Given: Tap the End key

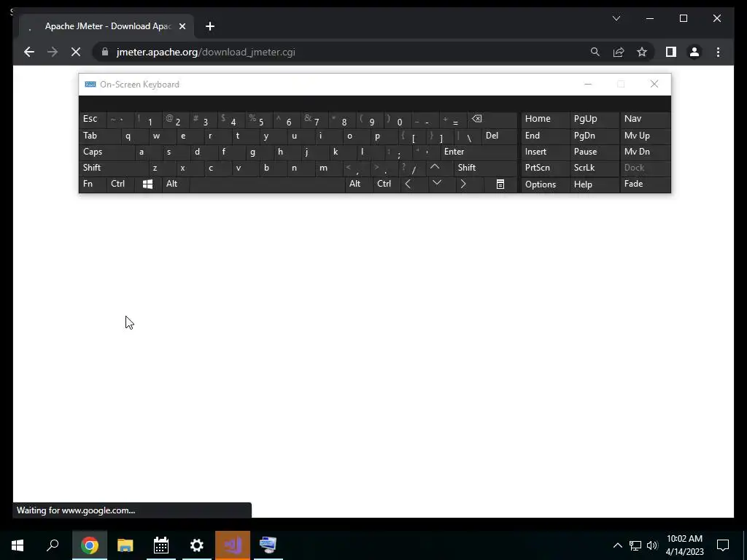Looking at the screenshot, I should pyautogui.click(x=545, y=136).
